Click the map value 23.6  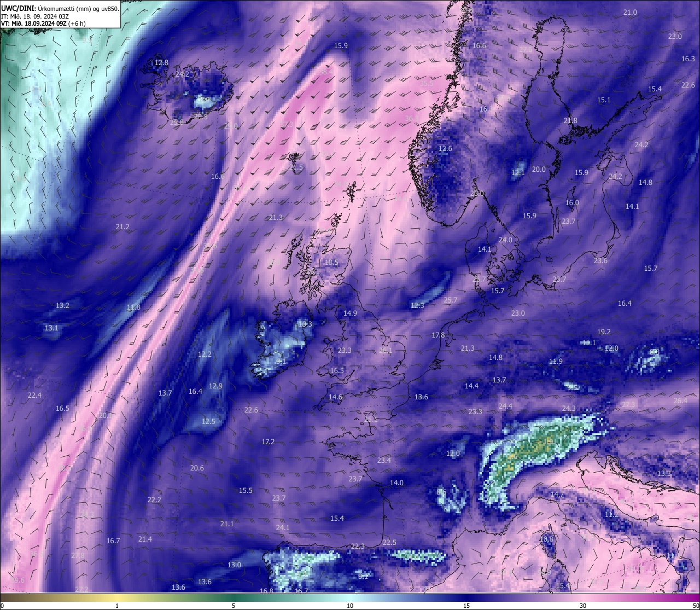[600, 261]
